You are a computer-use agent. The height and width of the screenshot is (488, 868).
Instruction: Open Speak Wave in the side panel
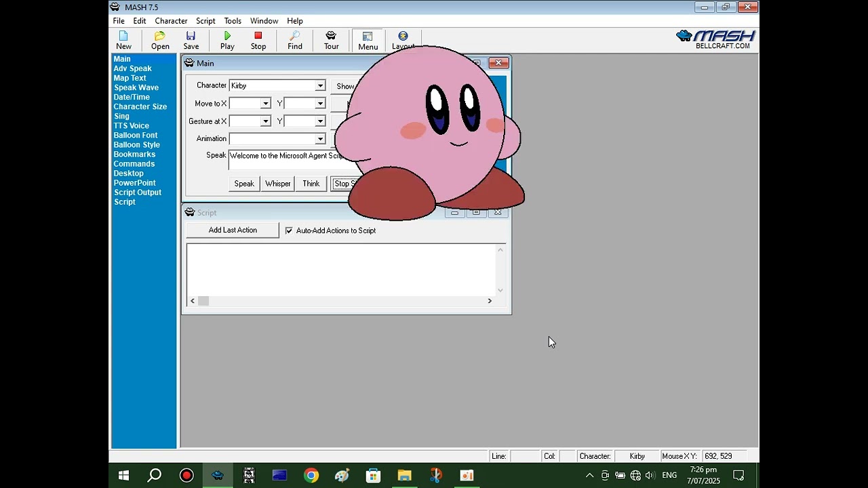coord(136,87)
